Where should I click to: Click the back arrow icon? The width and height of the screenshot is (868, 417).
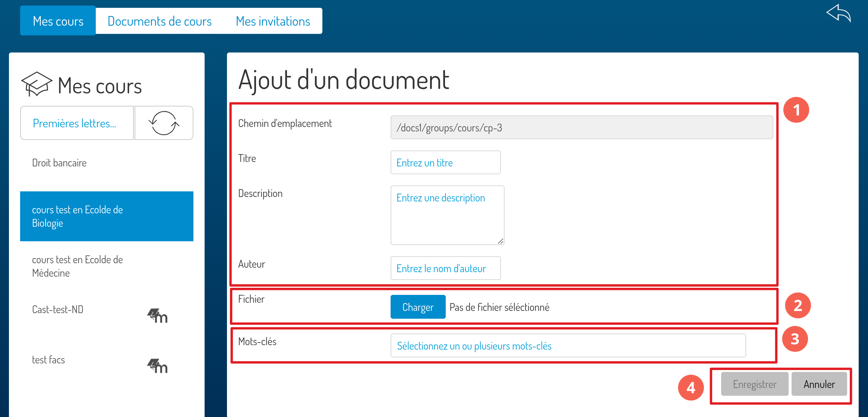[839, 14]
